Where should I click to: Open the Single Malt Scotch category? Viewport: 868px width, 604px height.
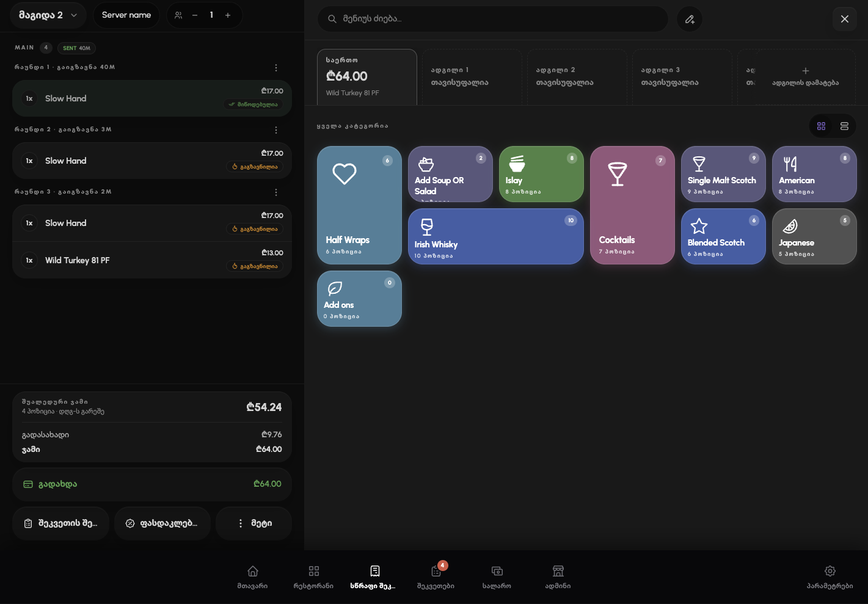[x=723, y=174]
